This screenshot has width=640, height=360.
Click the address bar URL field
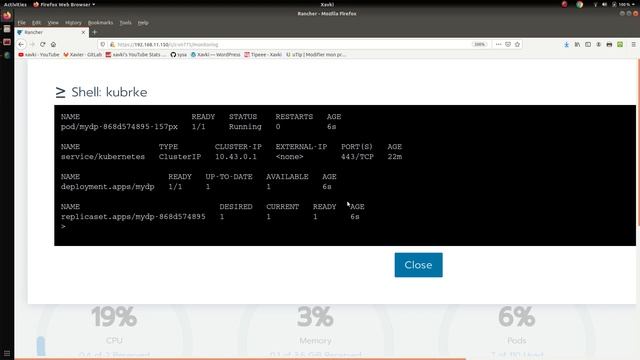(x=286, y=44)
